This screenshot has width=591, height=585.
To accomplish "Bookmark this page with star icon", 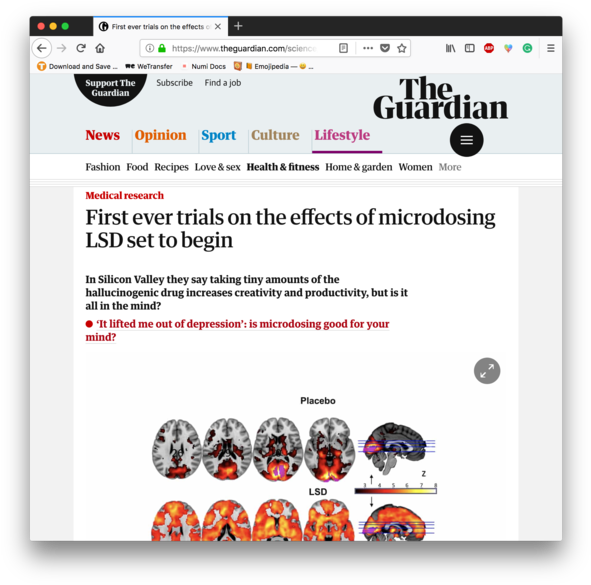I will (x=402, y=48).
